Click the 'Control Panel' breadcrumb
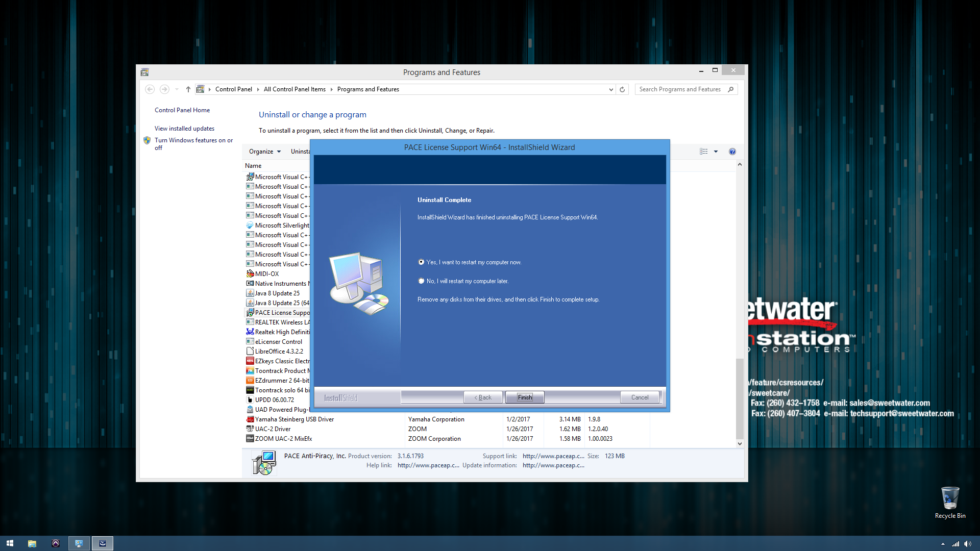Screen dimensions: 980x551 (x=233, y=89)
